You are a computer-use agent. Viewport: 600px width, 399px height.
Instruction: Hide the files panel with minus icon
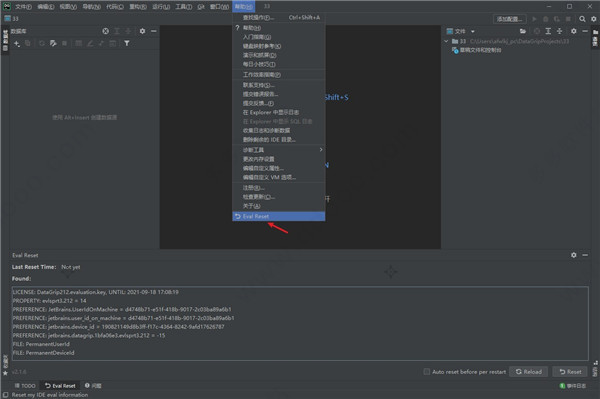point(585,31)
